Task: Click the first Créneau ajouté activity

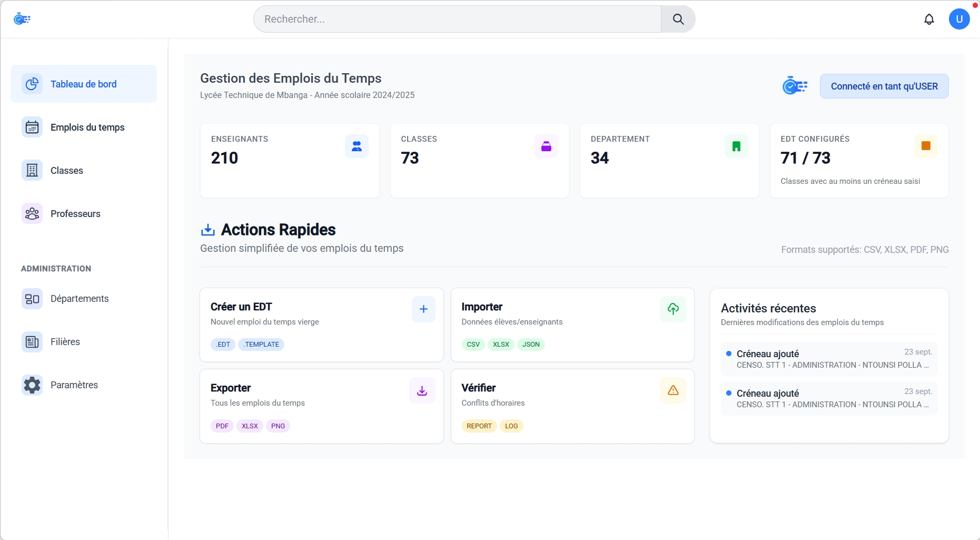Action: tap(829, 359)
